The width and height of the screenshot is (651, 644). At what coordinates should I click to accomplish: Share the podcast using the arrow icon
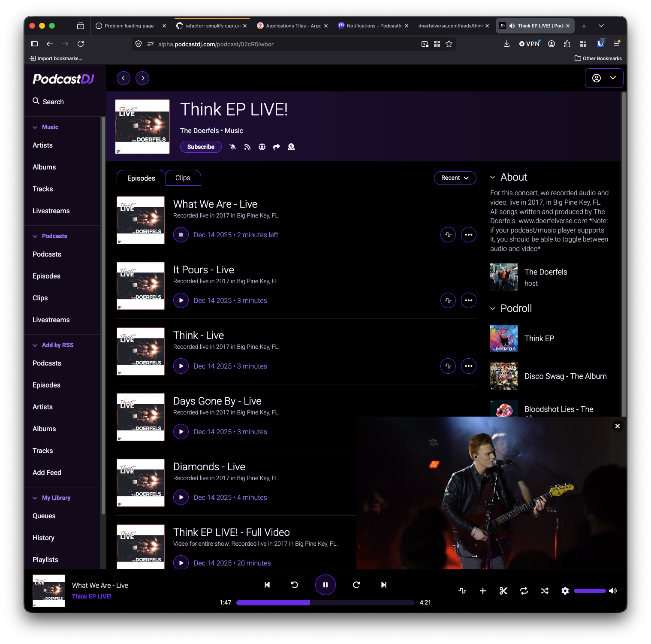[277, 147]
